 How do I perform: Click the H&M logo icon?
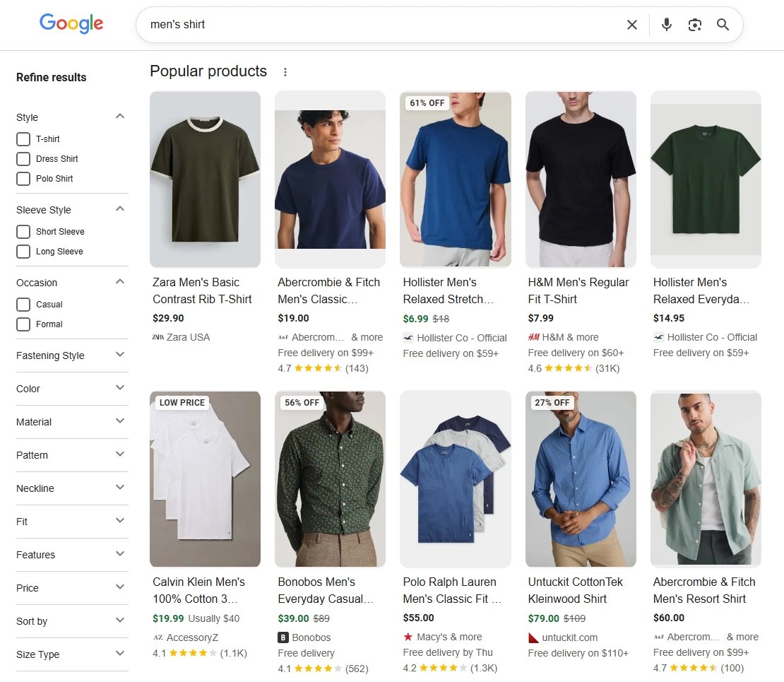[x=535, y=338]
